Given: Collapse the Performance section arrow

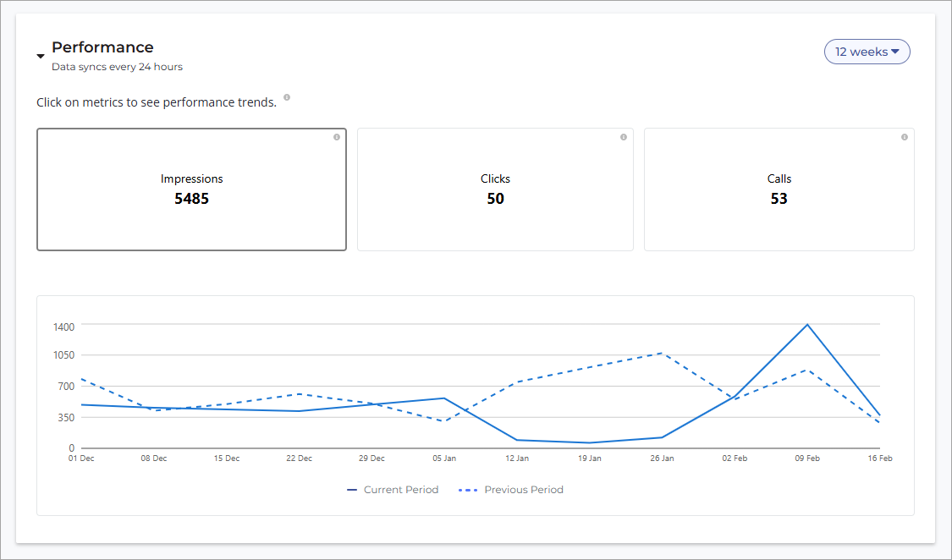Looking at the screenshot, I should point(41,57).
